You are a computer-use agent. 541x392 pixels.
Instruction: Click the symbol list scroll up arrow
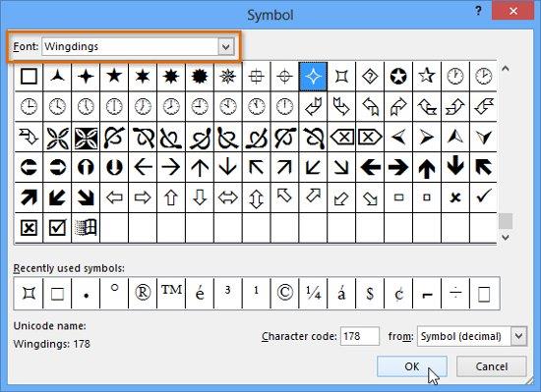click(x=506, y=69)
